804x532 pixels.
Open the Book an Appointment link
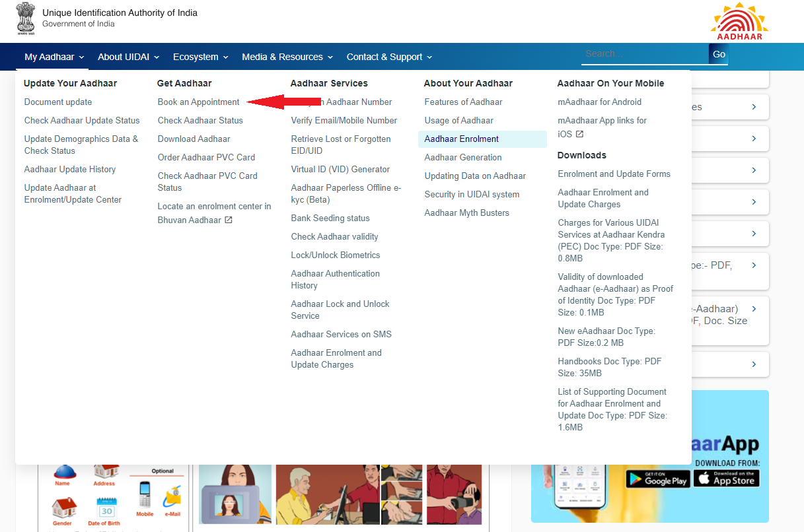coord(198,102)
